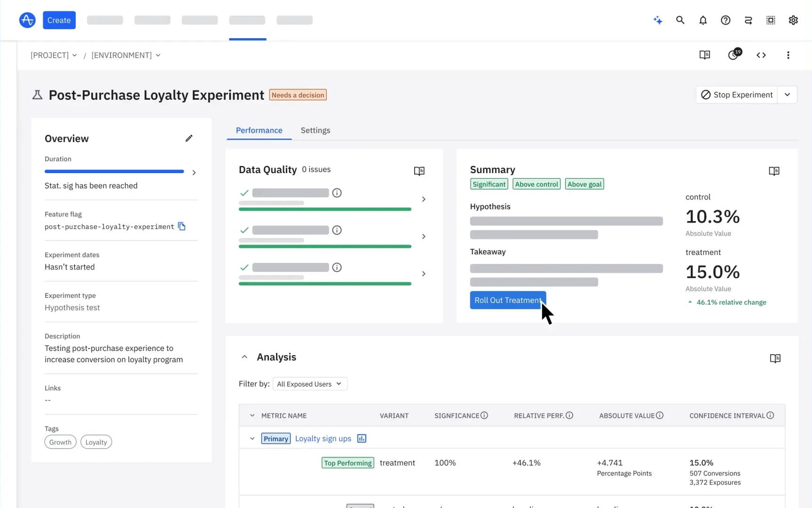The height and width of the screenshot is (508, 812).
Task: Click the Duration progress bar
Action: (114, 172)
